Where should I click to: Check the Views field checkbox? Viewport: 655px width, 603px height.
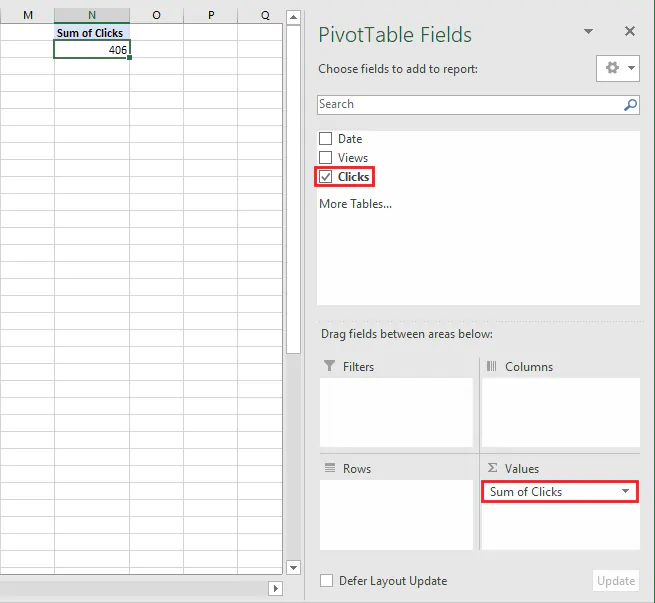(x=325, y=157)
